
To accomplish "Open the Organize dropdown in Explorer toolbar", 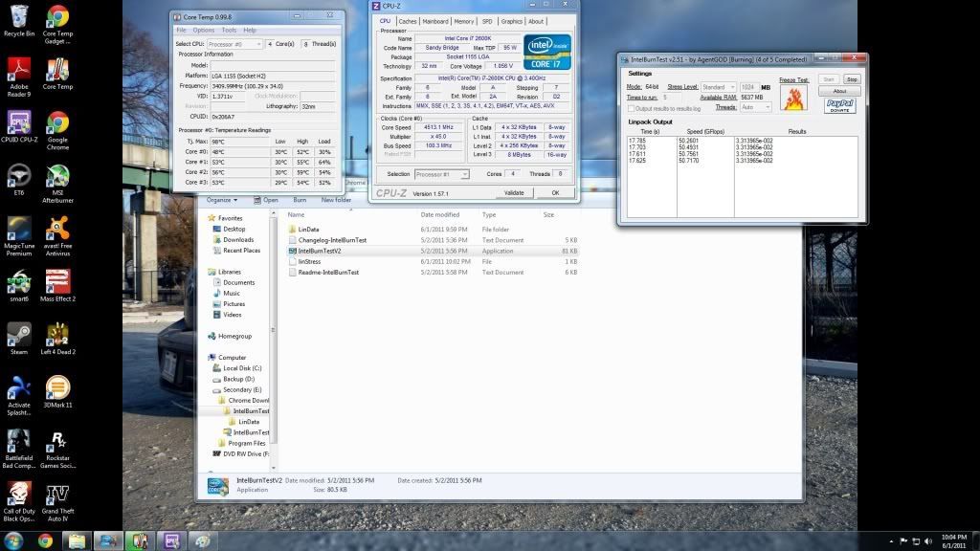I will tap(222, 200).
